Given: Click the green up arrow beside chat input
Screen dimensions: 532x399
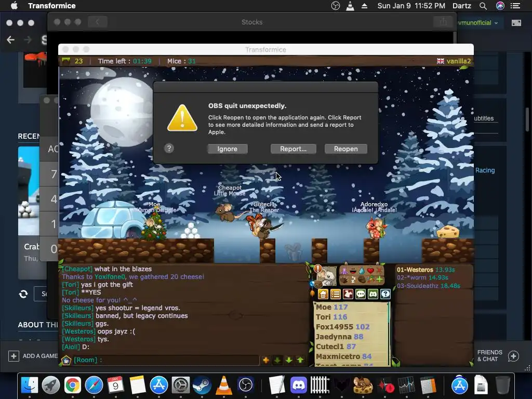Looking at the screenshot, I should (301, 360).
